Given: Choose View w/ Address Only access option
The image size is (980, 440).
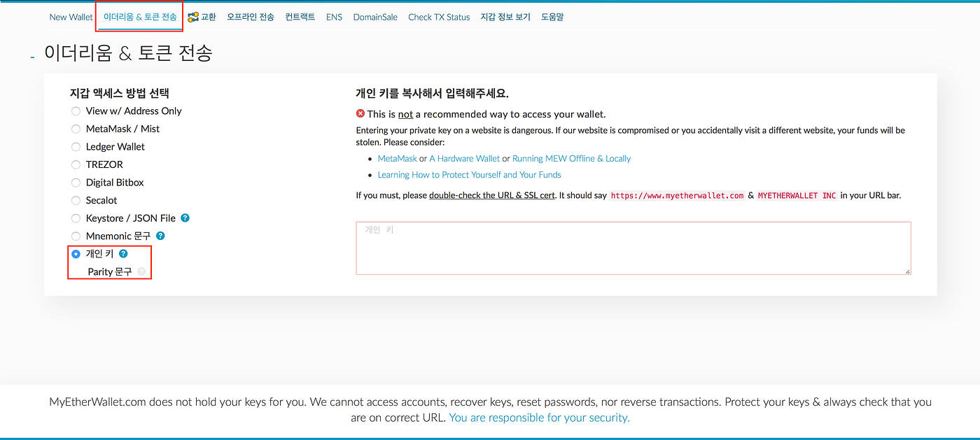Looking at the screenshot, I should click(x=76, y=111).
